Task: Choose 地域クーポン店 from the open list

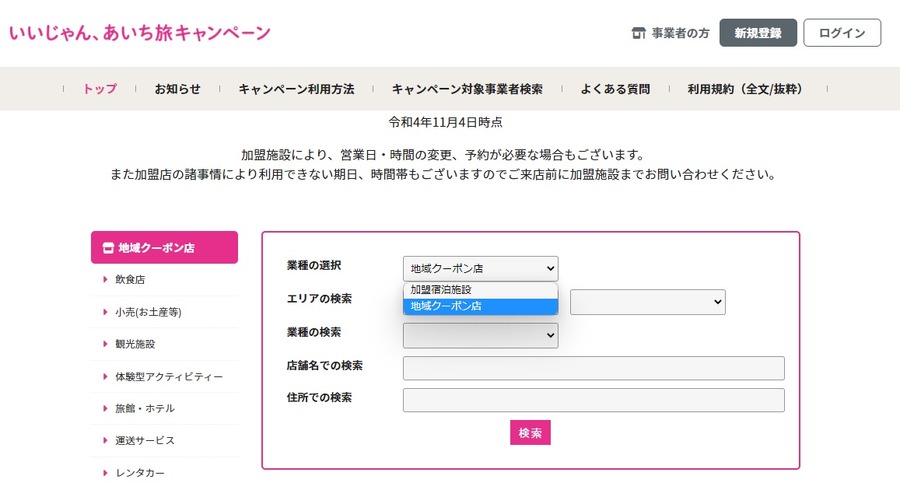Action: (x=480, y=307)
